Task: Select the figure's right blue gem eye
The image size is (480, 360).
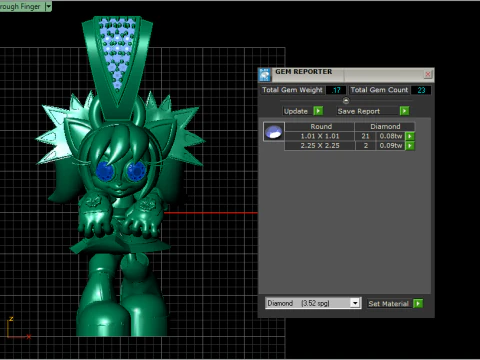Action: (x=136, y=171)
